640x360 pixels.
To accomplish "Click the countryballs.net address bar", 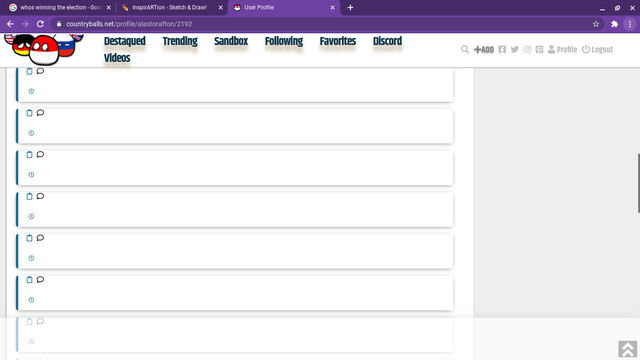I will (x=327, y=24).
